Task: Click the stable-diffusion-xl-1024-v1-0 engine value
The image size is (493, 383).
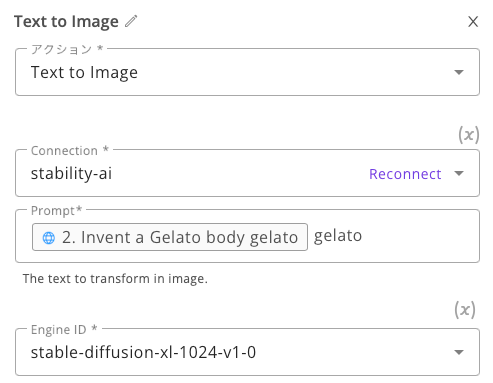Action: point(143,352)
